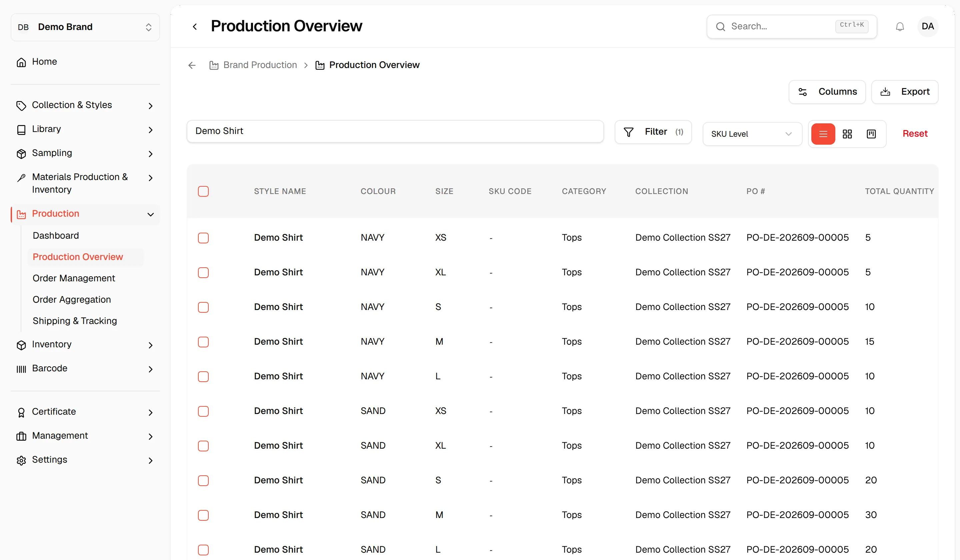This screenshot has width=960, height=560.
Task: Open Shipping & Tracking submenu item
Action: click(x=75, y=321)
